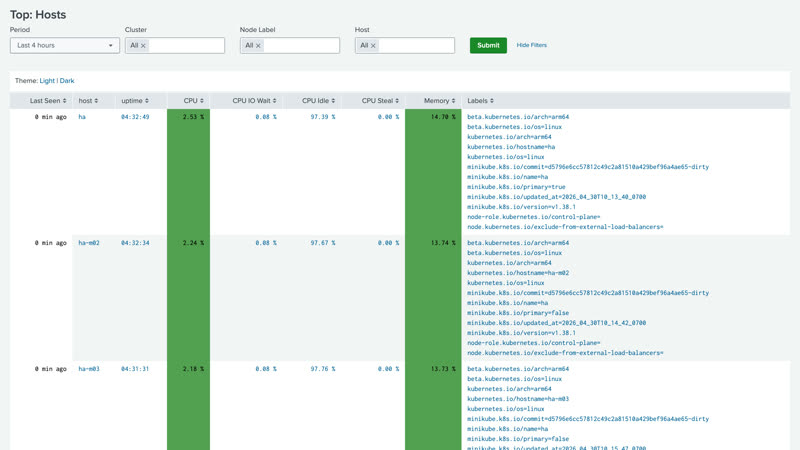The width and height of the screenshot is (800, 450).
Task: Click the minikube updated_at label ending 13_40_0700
Action: tap(557, 197)
